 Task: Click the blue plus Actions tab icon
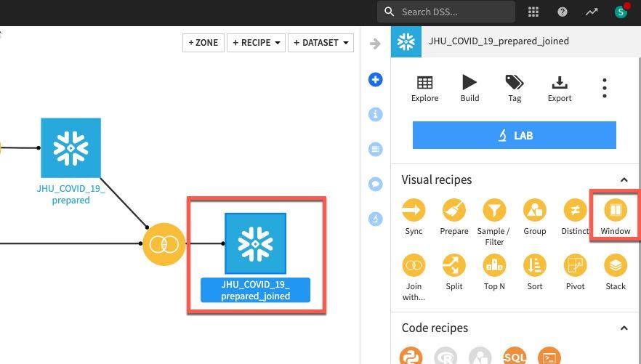pyautogui.click(x=375, y=79)
